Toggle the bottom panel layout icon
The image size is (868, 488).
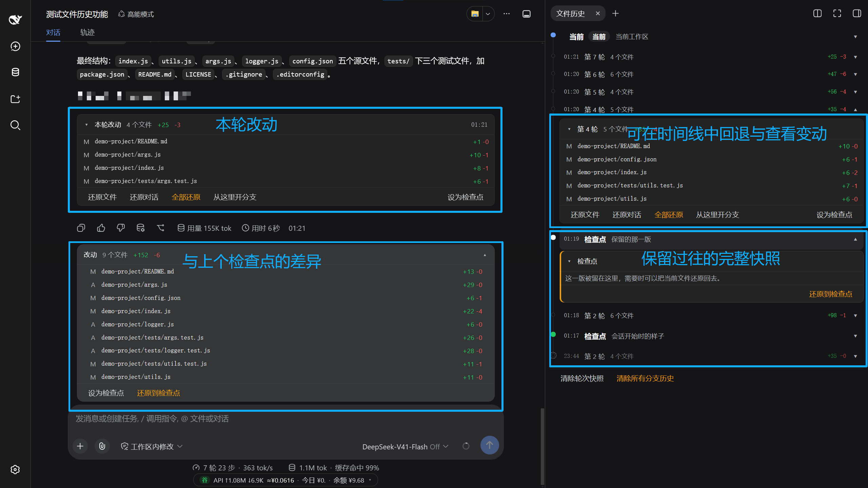click(x=527, y=14)
